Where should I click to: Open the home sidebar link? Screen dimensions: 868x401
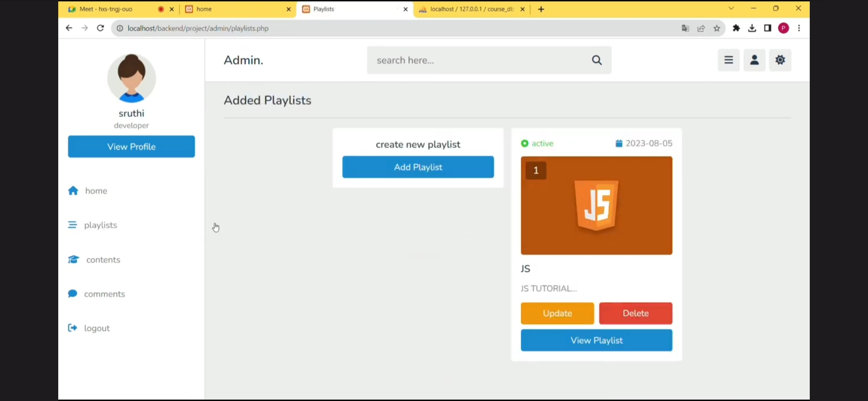point(96,191)
